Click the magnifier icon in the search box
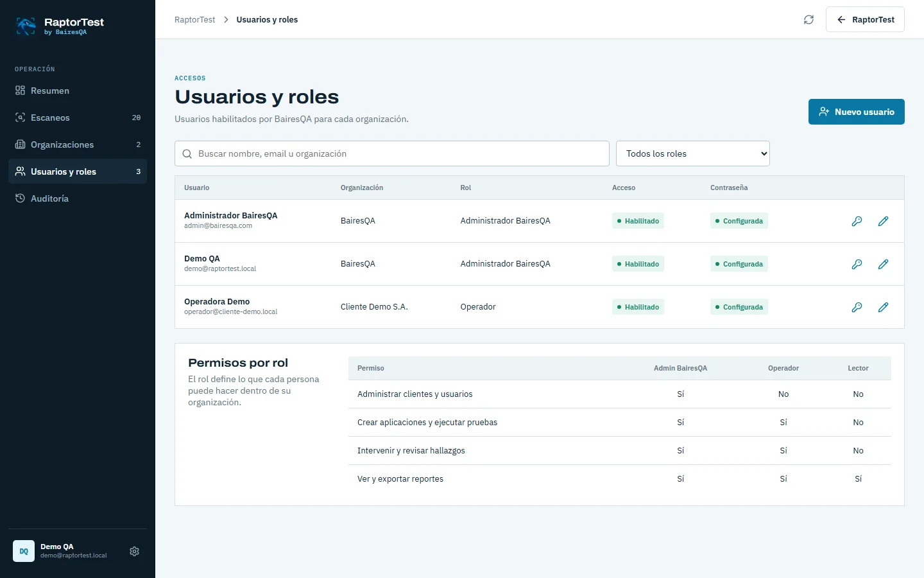Screen dimensions: 924x578 187,154
